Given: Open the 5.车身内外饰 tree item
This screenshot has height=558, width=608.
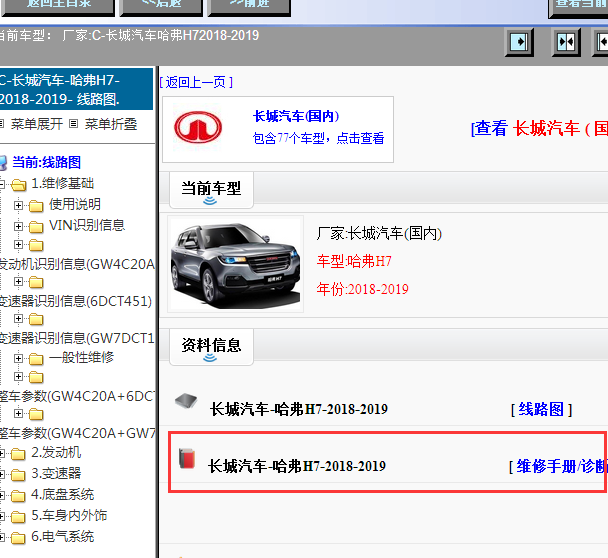Looking at the screenshot, I should 69,515.
